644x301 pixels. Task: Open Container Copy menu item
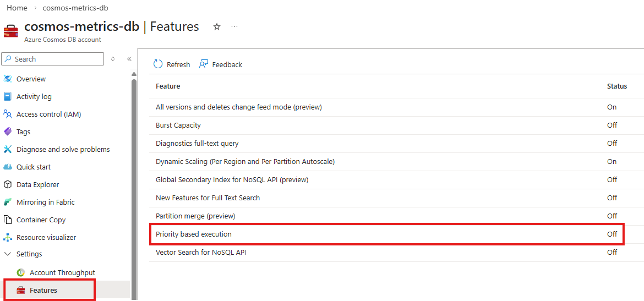coord(41,220)
